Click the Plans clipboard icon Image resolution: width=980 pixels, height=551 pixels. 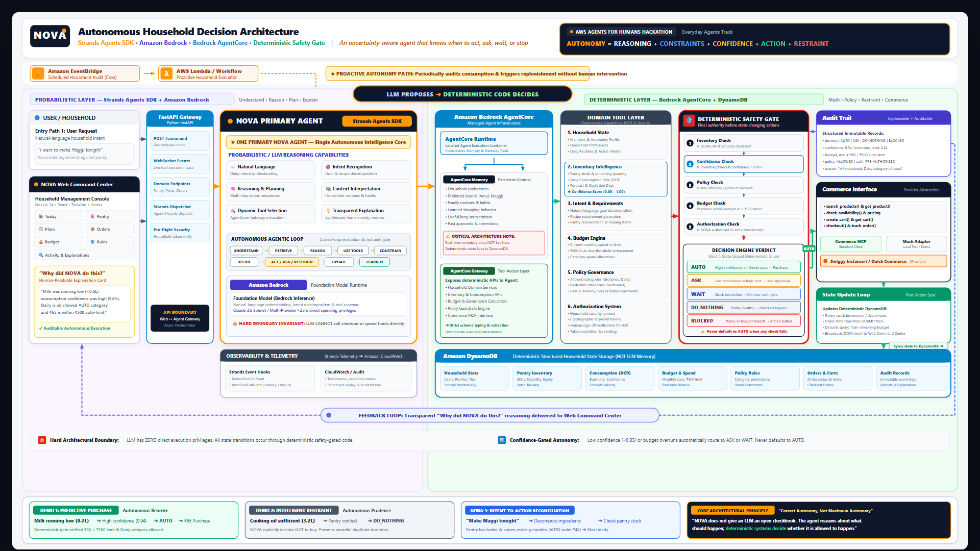[41, 229]
